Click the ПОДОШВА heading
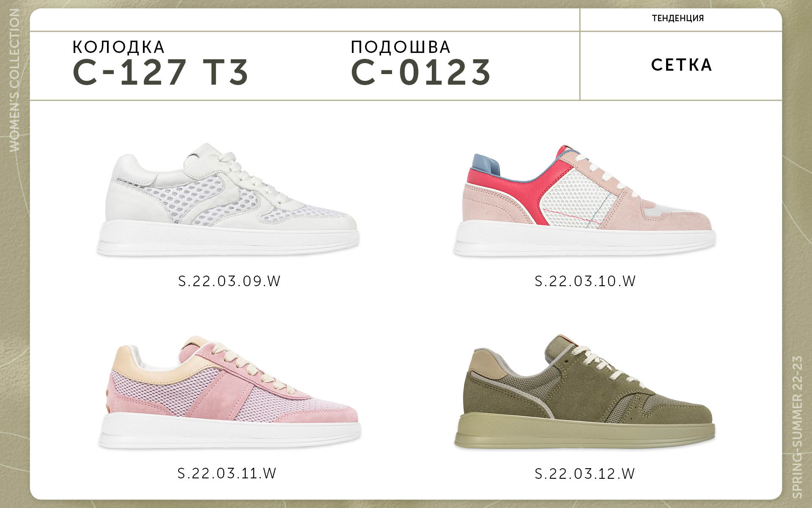Viewport: 812px width, 508px height. pyautogui.click(x=401, y=47)
